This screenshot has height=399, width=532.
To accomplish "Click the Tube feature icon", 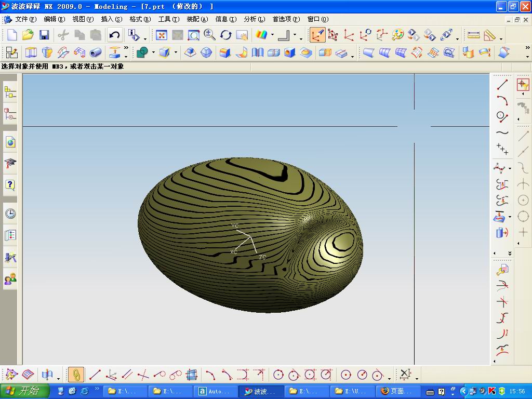I will [x=96, y=52].
